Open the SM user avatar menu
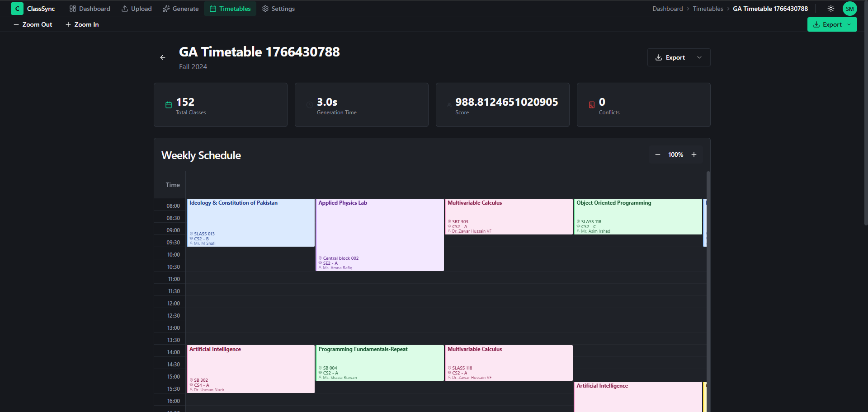This screenshot has height=412, width=868. [849, 9]
